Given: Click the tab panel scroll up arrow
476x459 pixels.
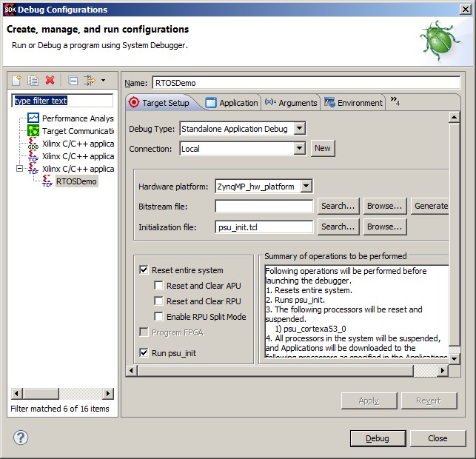Looking at the screenshot, I should [x=454, y=117].
